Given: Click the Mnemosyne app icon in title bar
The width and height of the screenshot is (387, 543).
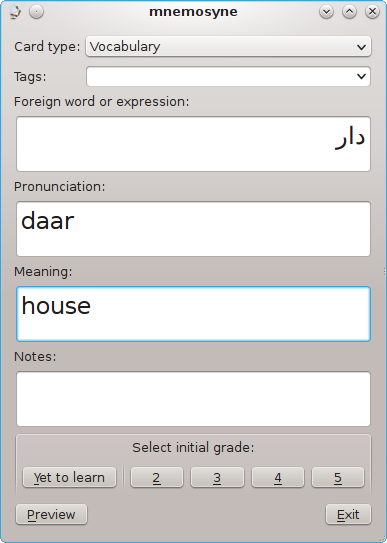Looking at the screenshot, I should point(15,12).
